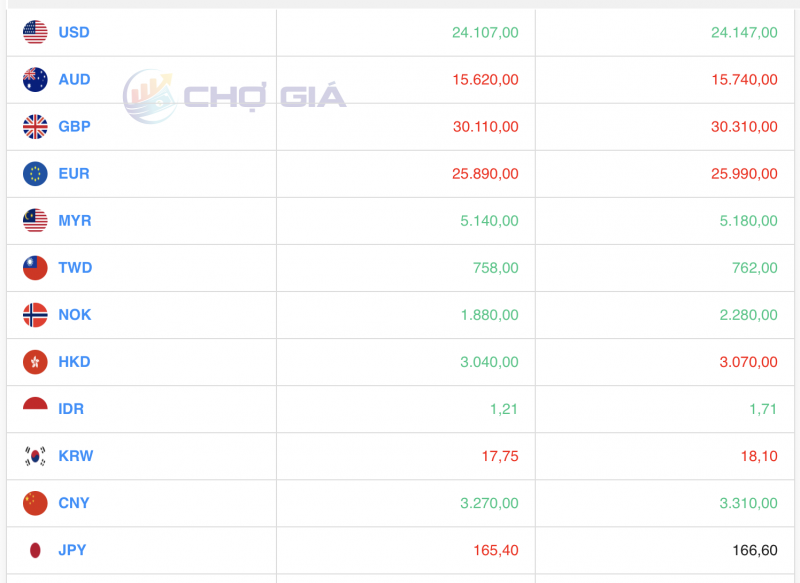Select the IDR currency link
800x583 pixels.
[71, 409]
